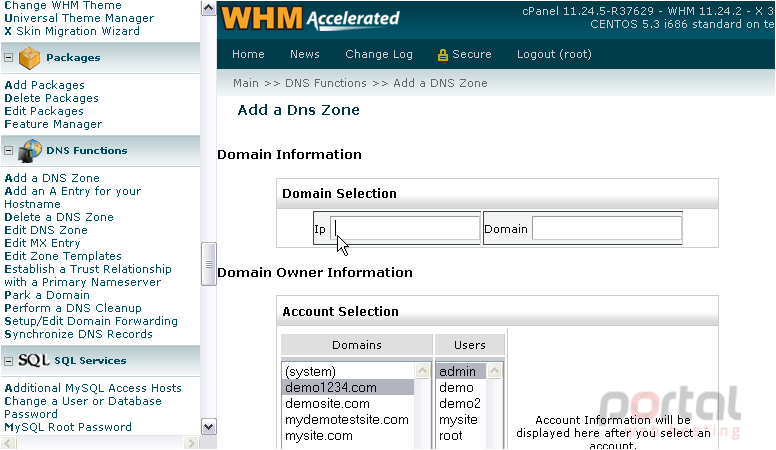Open Edit MX Entry link
This screenshot has height=450, width=776.
pos(42,243)
